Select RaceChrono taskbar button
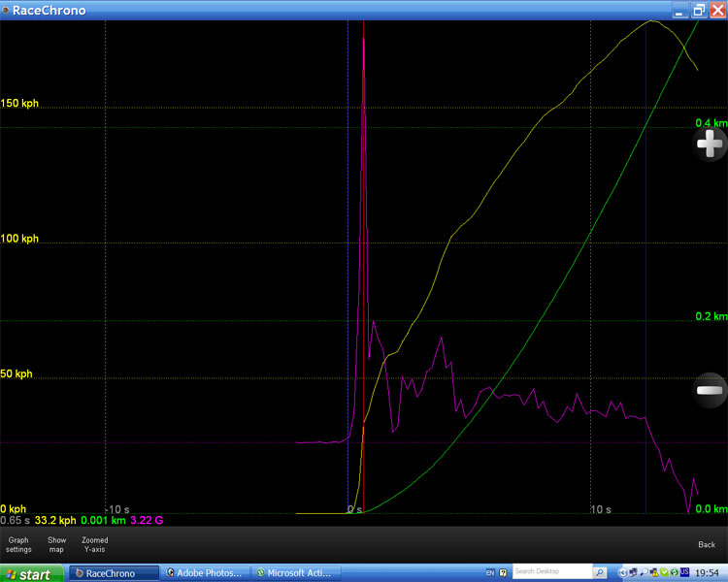The image size is (728, 582). [114, 573]
